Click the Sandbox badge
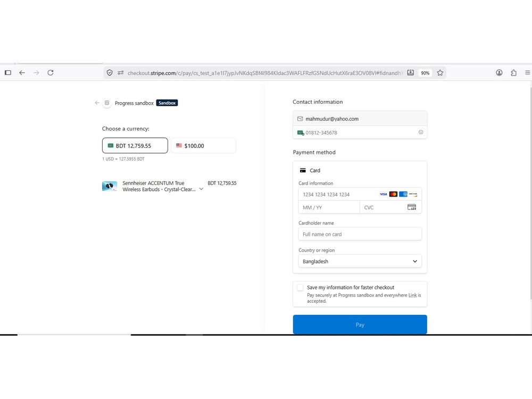This screenshot has width=532, height=399. click(x=167, y=103)
